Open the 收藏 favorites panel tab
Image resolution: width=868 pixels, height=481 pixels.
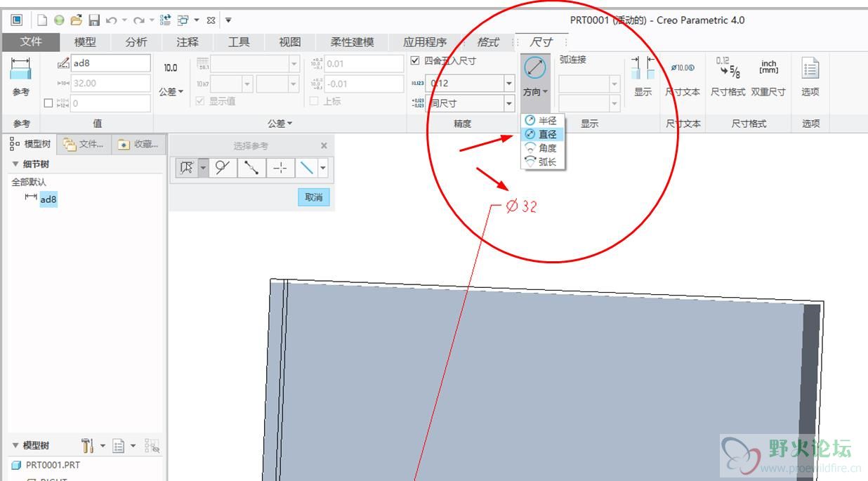(x=138, y=144)
